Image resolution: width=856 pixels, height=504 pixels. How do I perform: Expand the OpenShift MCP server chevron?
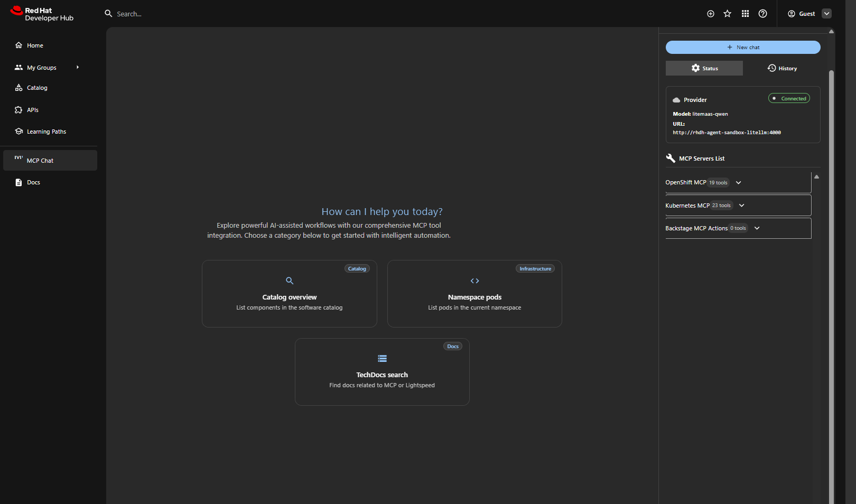point(739,183)
